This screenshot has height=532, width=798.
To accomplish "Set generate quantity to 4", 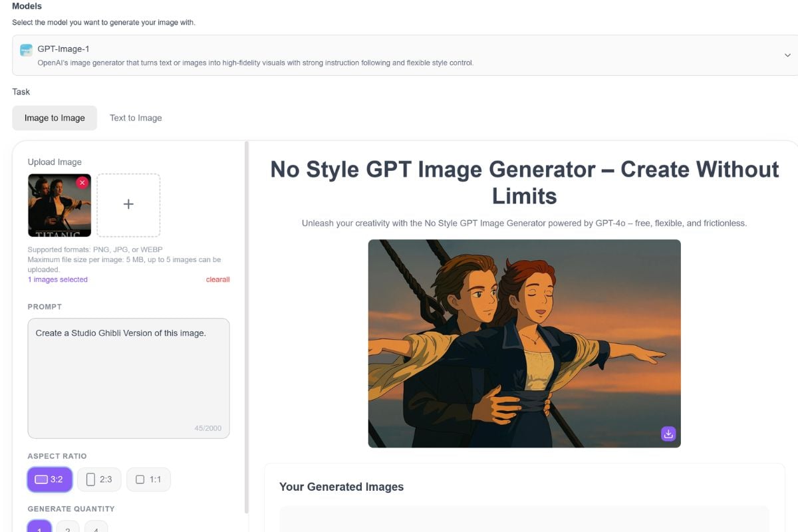I will (x=96, y=527).
